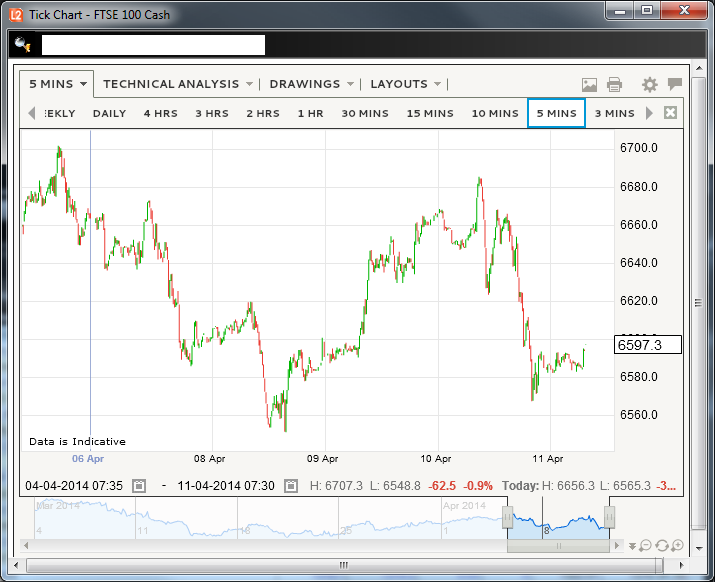Save the chart as an image
The height and width of the screenshot is (582, 715).
click(589, 85)
